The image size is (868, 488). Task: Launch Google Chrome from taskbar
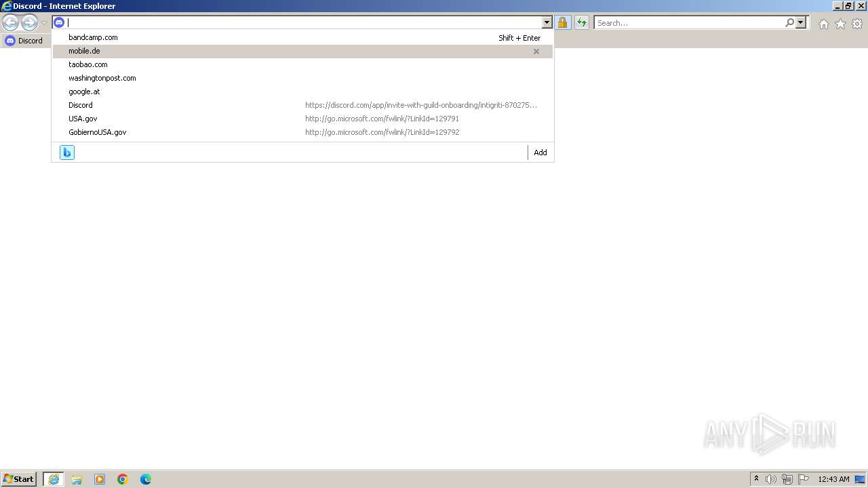(x=123, y=479)
